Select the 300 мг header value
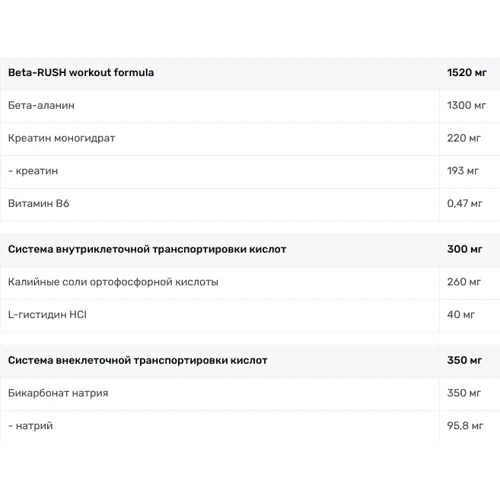 pyautogui.click(x=465, y=249)
